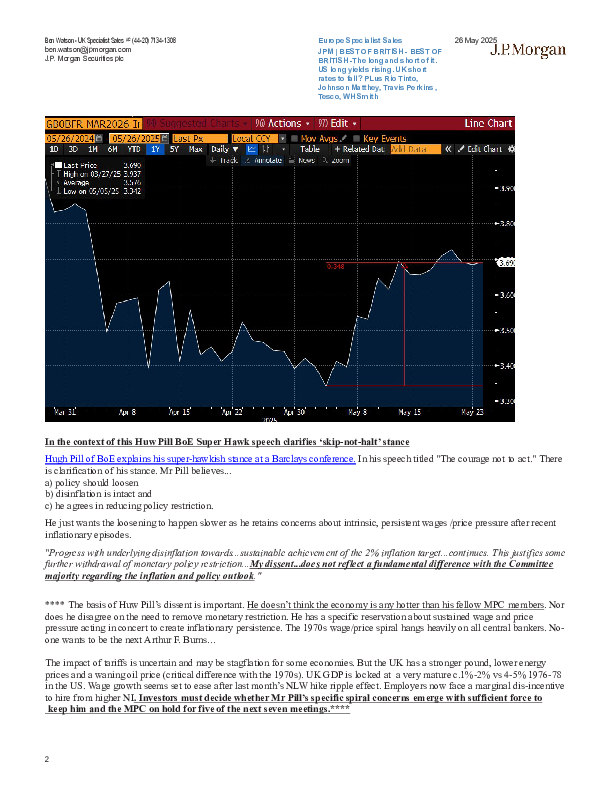
Task: Open the start date calendar picker icon
Action: point(99,138)
